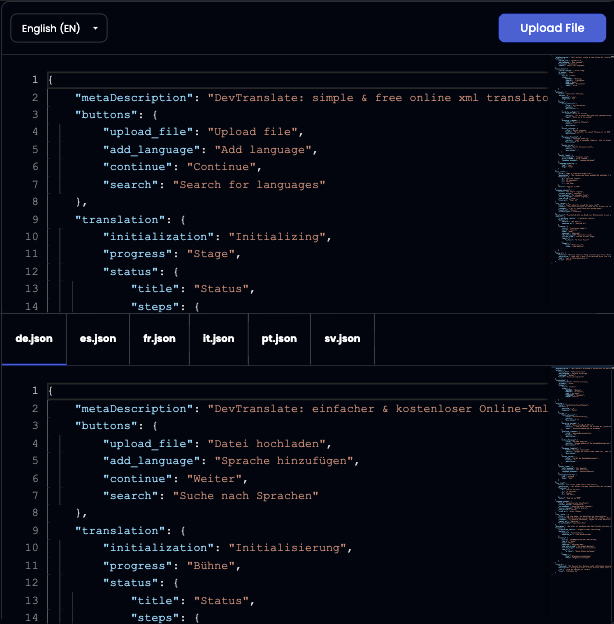Viewport: 614px width, 624px height.
Task: Switch to the fr.json tab
Action: [159, 339]
